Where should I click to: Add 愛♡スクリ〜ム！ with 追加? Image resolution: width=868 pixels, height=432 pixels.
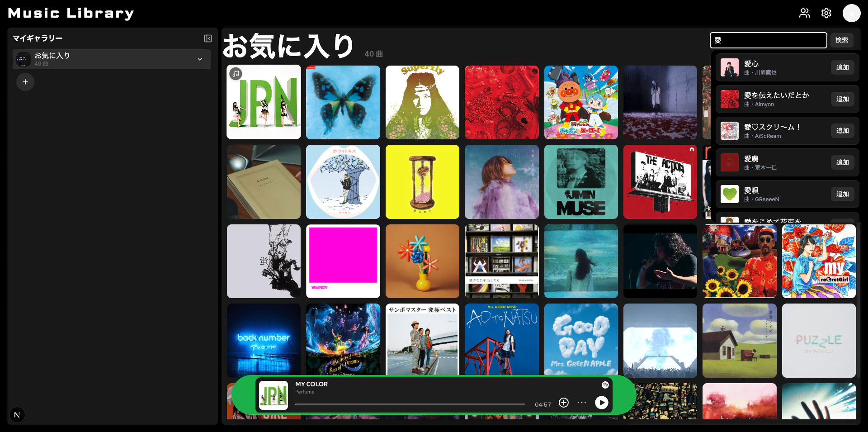pyautogui.click(x=842, y=131)
